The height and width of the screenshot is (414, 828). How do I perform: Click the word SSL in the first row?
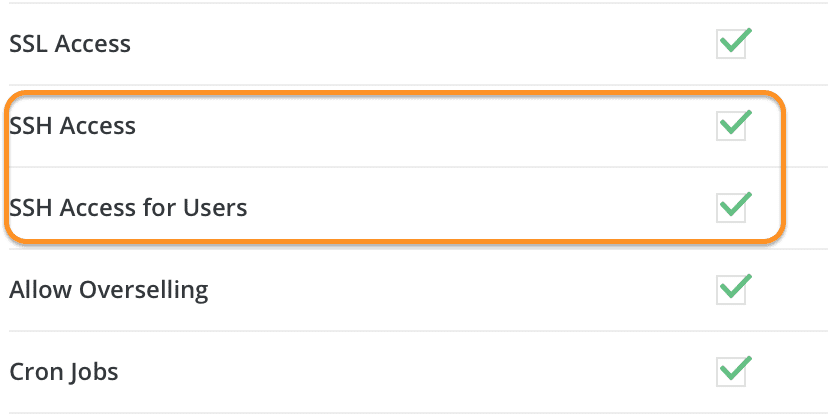[x=28, y=45]
